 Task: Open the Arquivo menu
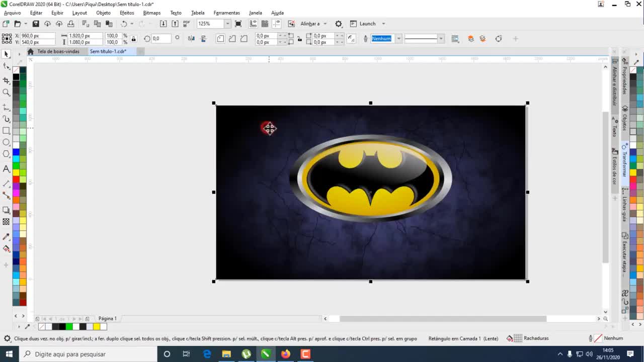click(x=13, y=13)
